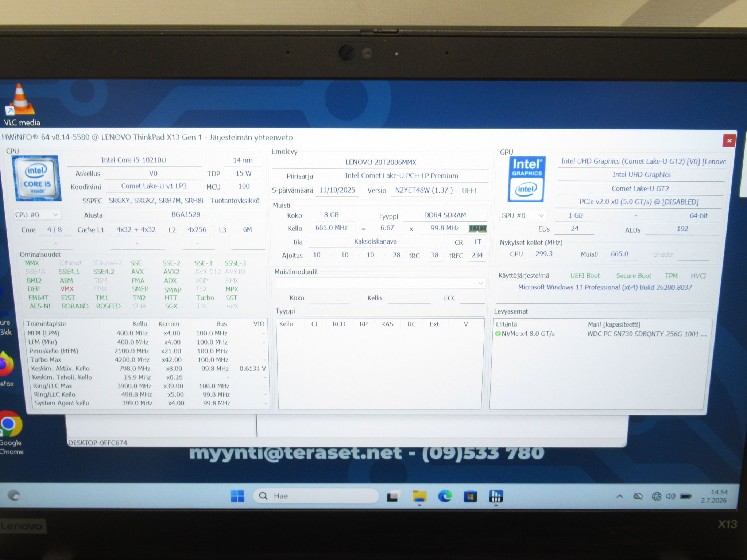Click the Intel Core i5-10210U name field
The image size is (747, 560).
(x=133, y=160)
